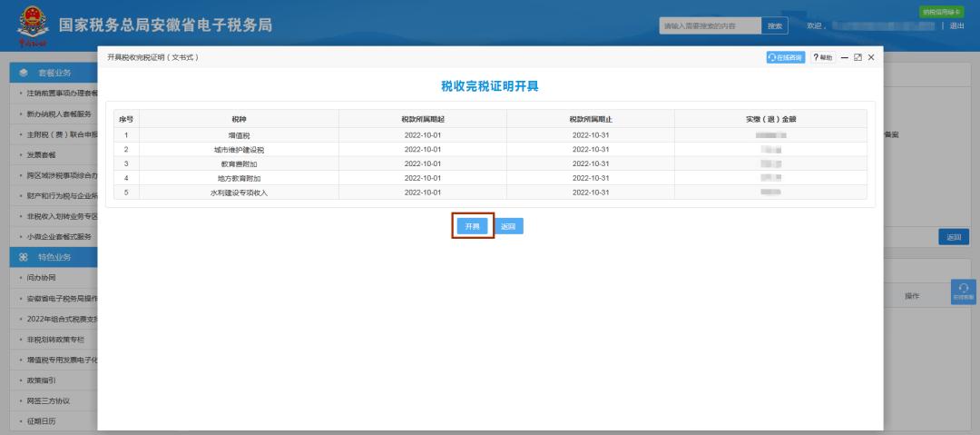The height and width of the screenshot is (435, 980).
Task: Click the 返回 button in the dialog
Action: click(509, 226)
